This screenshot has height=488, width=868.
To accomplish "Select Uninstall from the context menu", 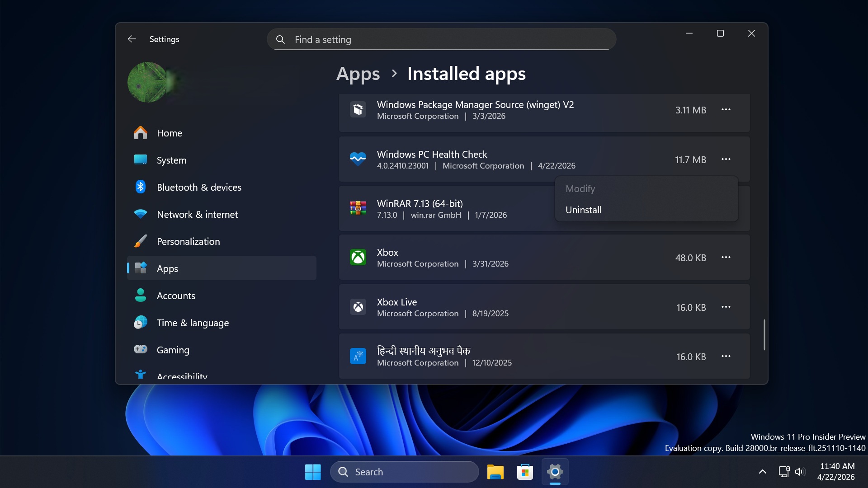I will point(583,210).
